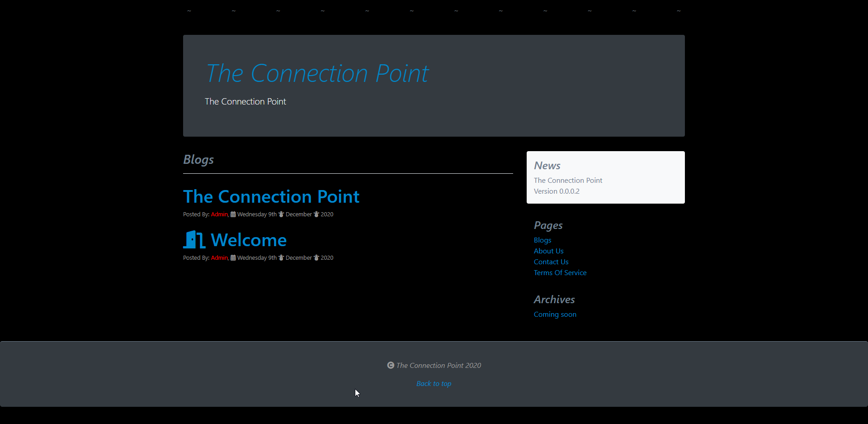
Task: Click snowman icon before 2020 in Welcome post
Action: (316, 258)
